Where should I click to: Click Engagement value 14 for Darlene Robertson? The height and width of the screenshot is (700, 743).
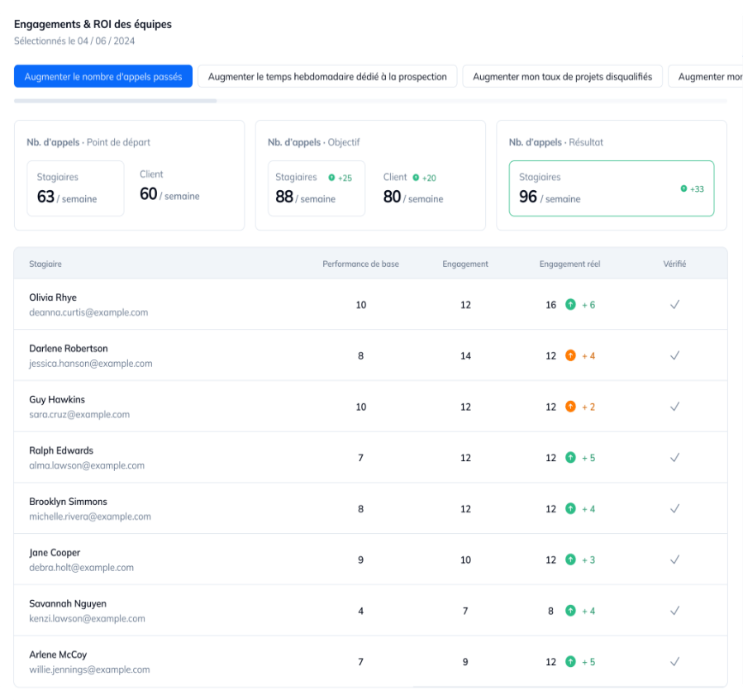pos(465,355)
